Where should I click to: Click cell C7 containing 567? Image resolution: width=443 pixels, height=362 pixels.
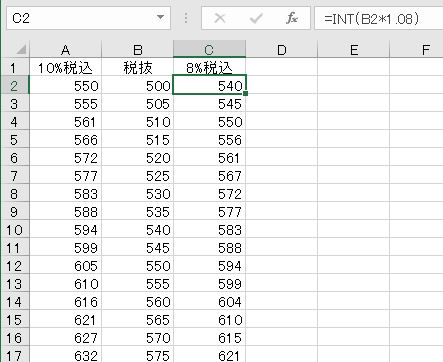point(209,176)
